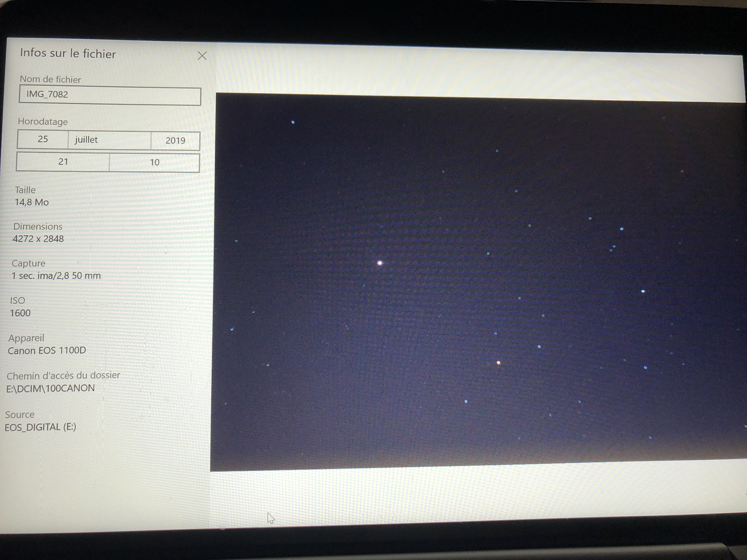The height and width of the screenshot is (560, 747).
Task: Select the year field showing 2019
Action: pyautogui.click(x=175, y=141)
